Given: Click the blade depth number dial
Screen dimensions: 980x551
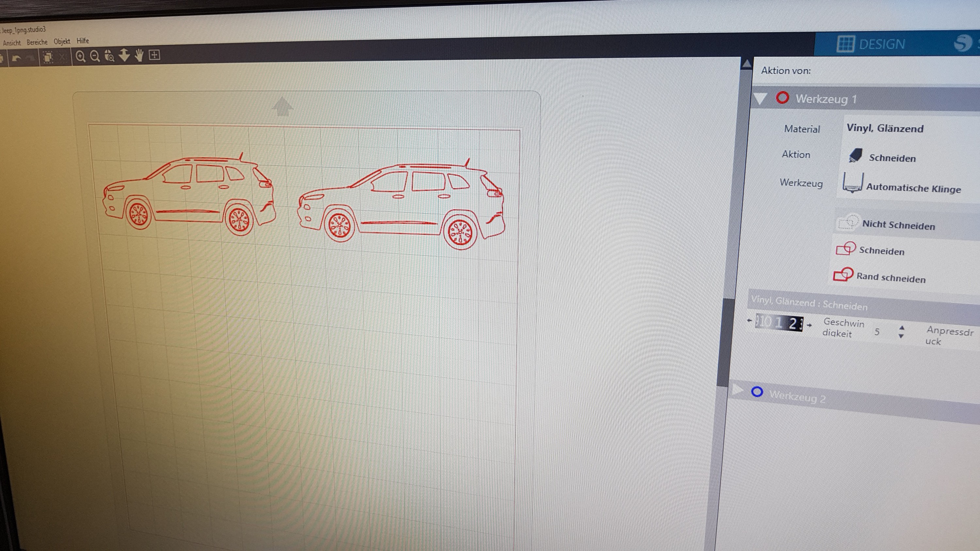Looking at the screenshot, I should click(779, 323).
